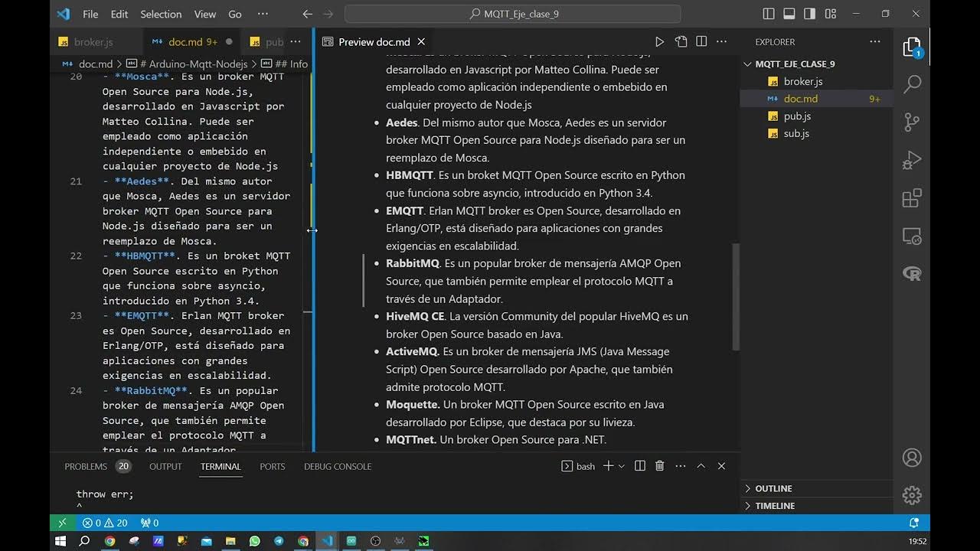Click Show Source icon in preview toolbar
This screenshot has height=551, width=980.
pyautogui.click(x=681, y=42)
